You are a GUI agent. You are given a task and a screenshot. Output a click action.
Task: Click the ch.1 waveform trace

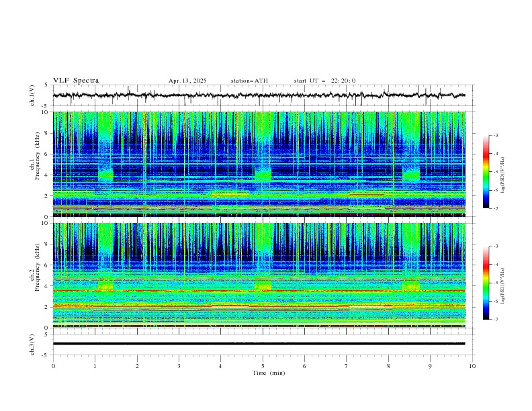259,95
